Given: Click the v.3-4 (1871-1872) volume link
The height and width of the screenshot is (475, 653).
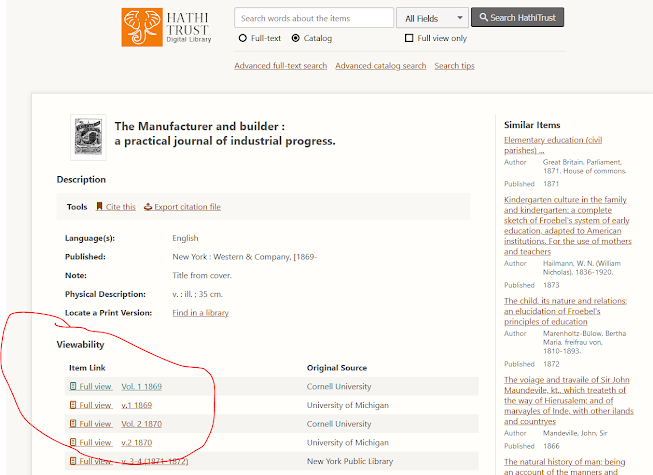Looking at the screenshot, I should tap(155, 461).
